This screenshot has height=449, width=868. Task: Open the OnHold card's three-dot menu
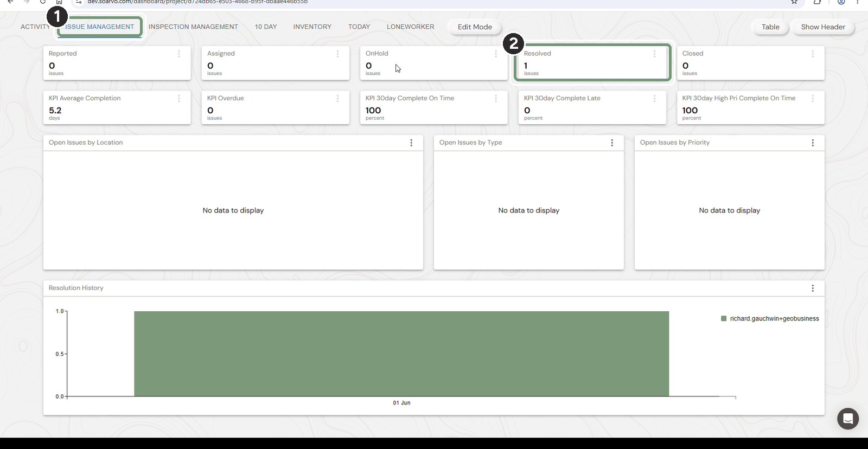pyautogui.click(x=496, y=54)
